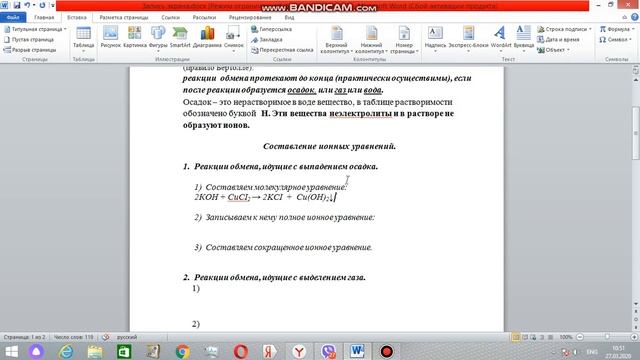Viewport: 640px width, 360px height.
Task: Click Гиперссылка hyperlink button
Action: [271, 29]
